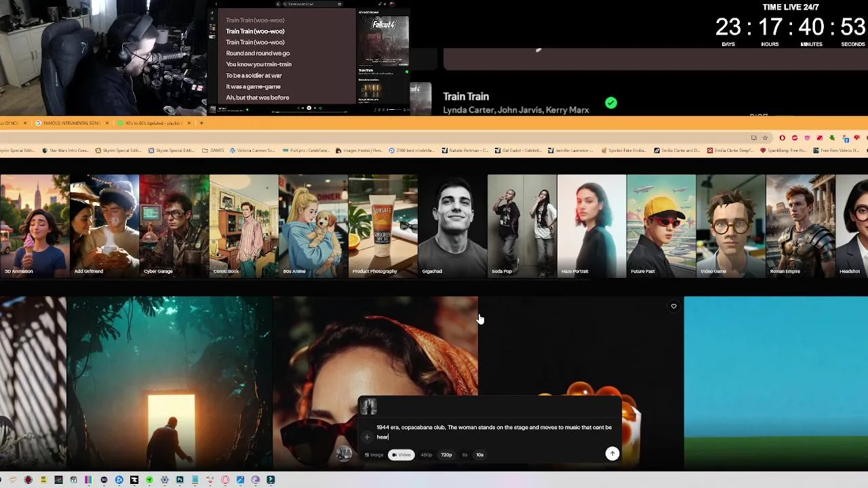Submit the prompt with the arrow button
868x488 pixels.
[x=612, y=453]
